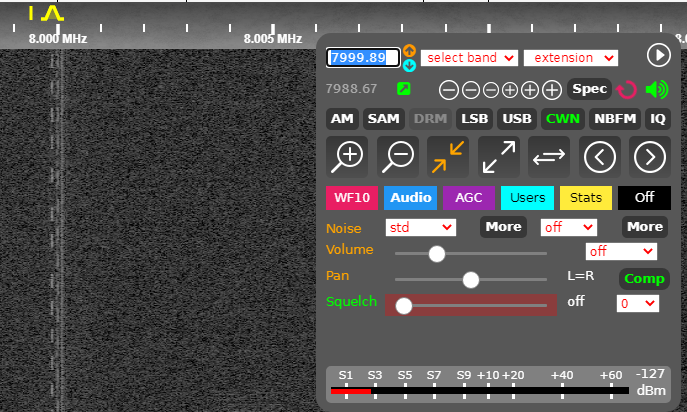The height and width of the screenshot is (412, 687).
Task: Click the yellow passband marker on the frequency scale
Action: (52, 14)
